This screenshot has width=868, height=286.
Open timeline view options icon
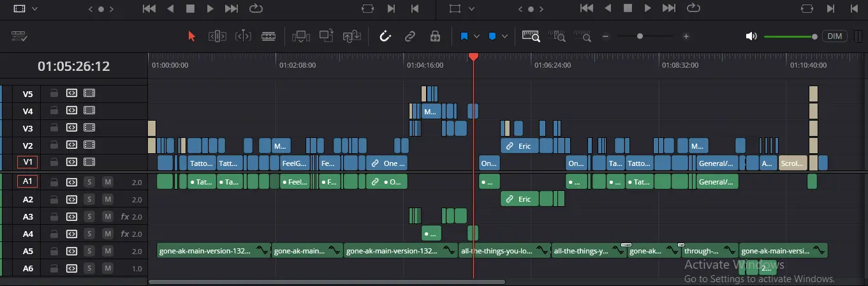(19, 36)
